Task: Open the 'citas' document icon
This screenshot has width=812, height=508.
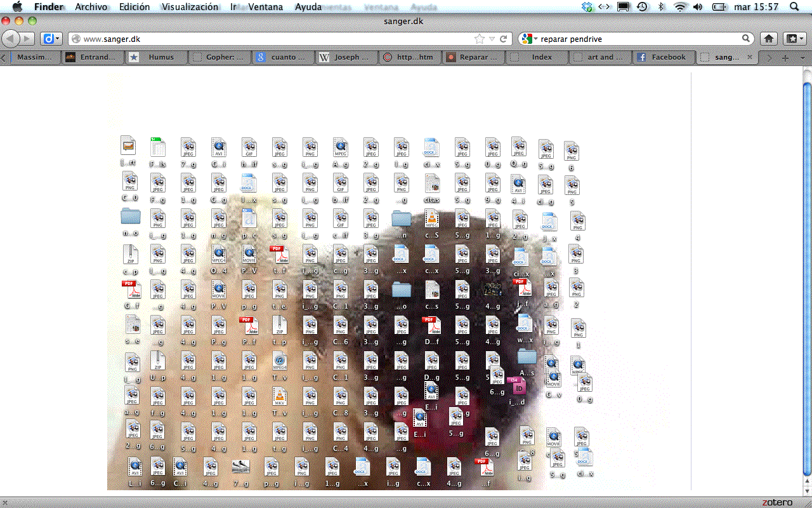Action: pyautogui.click(x=432, y=184)
